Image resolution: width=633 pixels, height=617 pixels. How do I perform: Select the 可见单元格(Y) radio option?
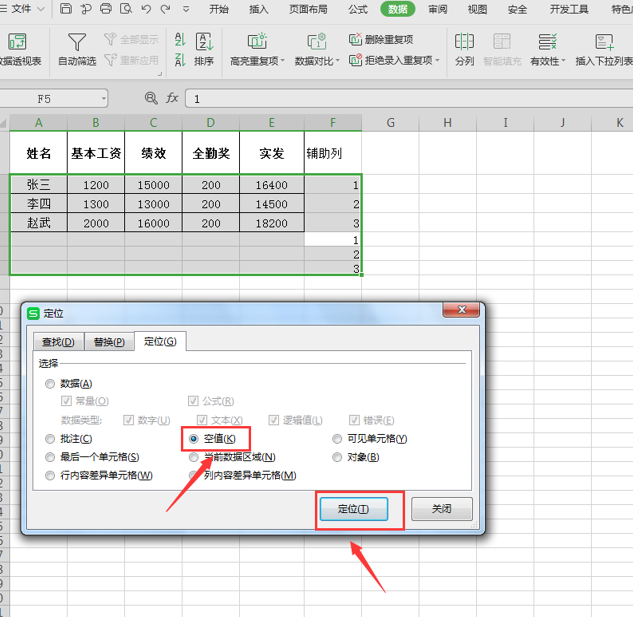337,439
